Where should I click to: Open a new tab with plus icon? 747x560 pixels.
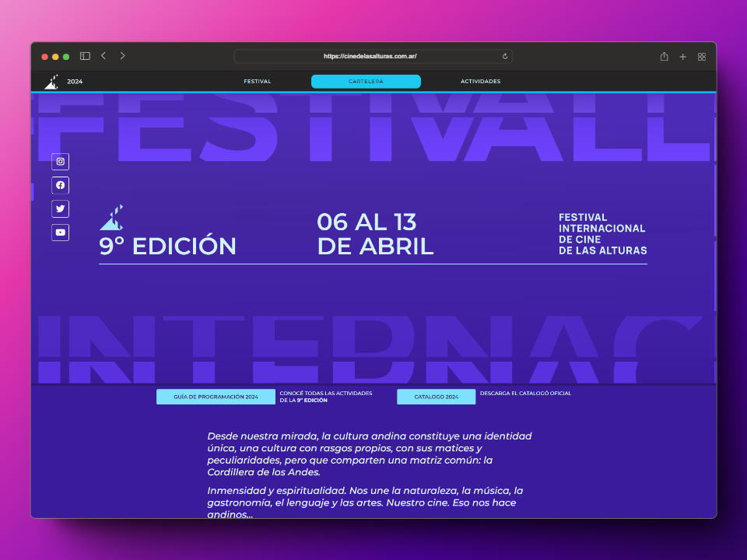coord(682,57)
